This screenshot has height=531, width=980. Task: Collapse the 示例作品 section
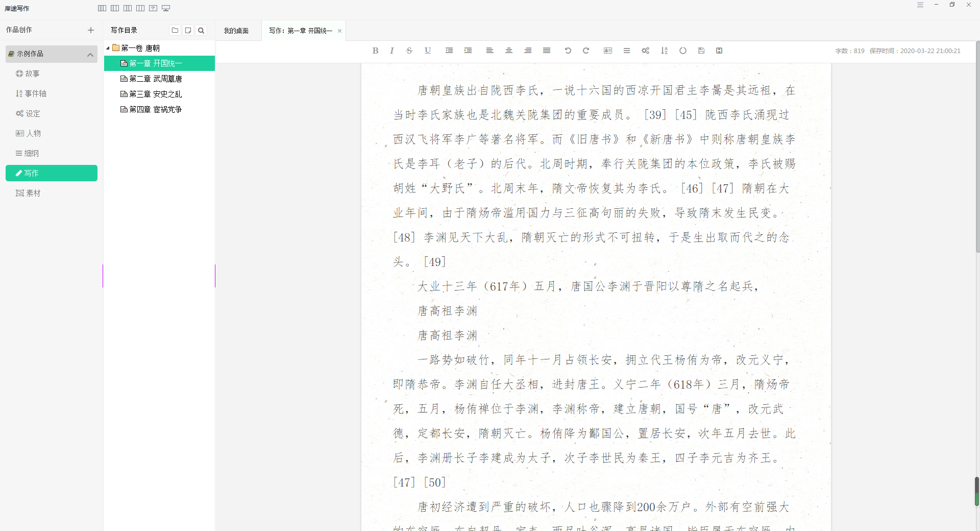pos(90,54)
